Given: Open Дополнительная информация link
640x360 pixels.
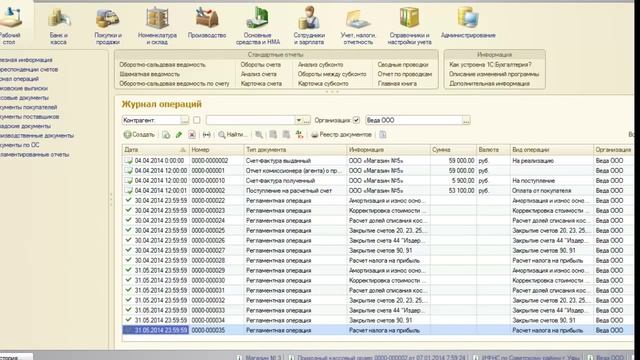Looking at the screenshot, I should [489, 83].
